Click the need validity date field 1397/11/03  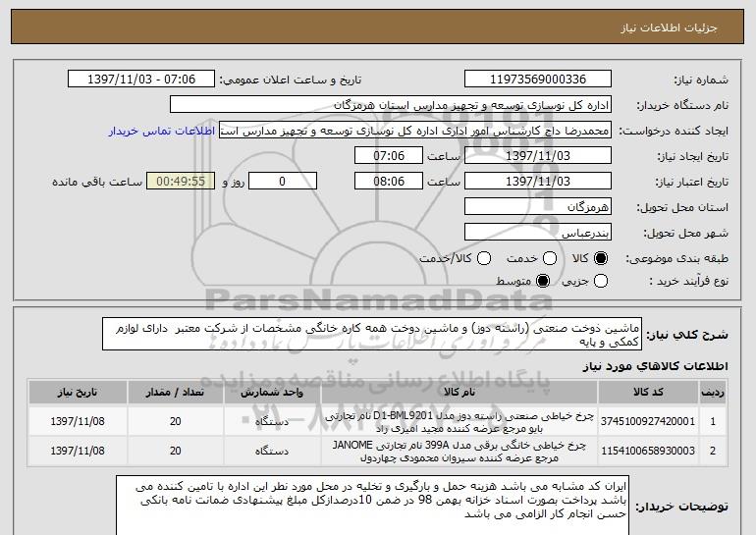point(538,182)
